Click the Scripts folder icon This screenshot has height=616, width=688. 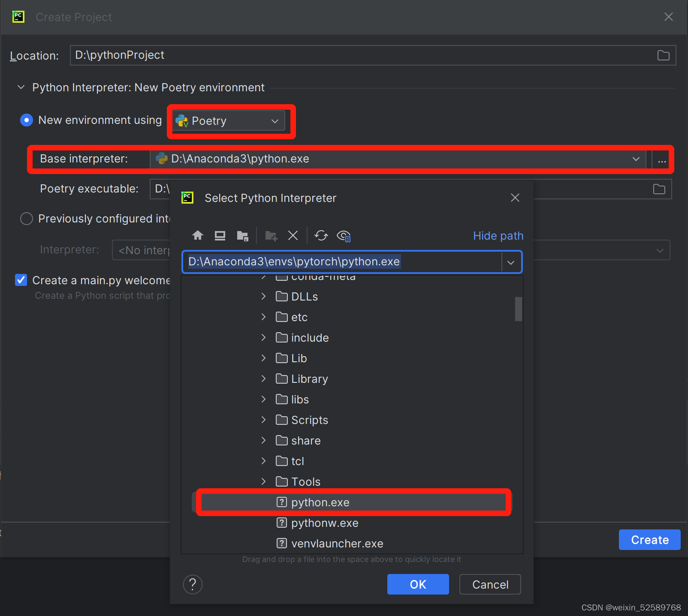[282, 420]
